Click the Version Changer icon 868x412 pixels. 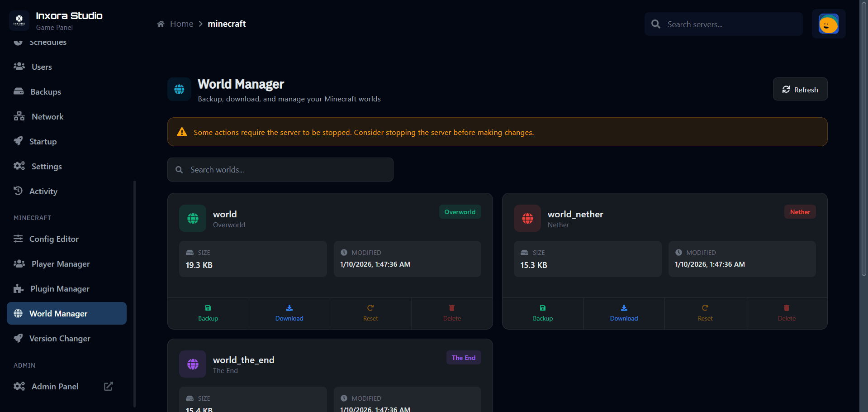[x=19, y=338]
